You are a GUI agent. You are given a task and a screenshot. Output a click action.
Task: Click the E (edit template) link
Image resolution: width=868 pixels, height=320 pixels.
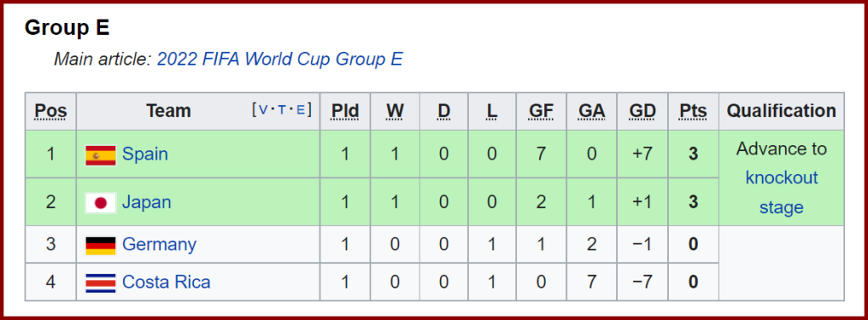[x=300, y=109]
